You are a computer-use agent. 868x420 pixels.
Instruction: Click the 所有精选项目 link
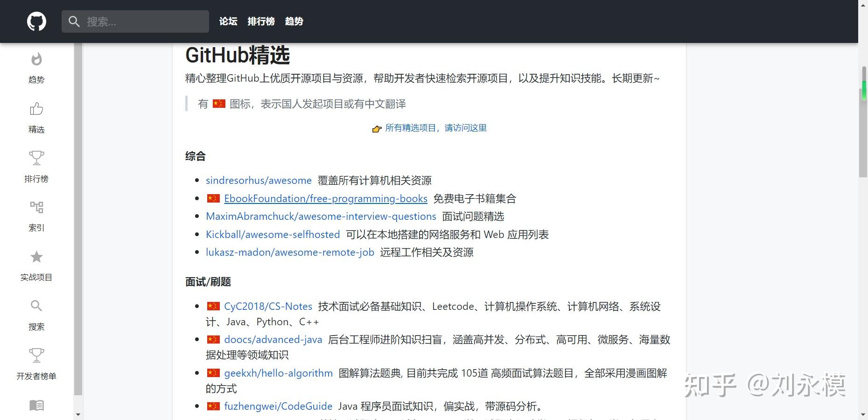pos(435,128)
